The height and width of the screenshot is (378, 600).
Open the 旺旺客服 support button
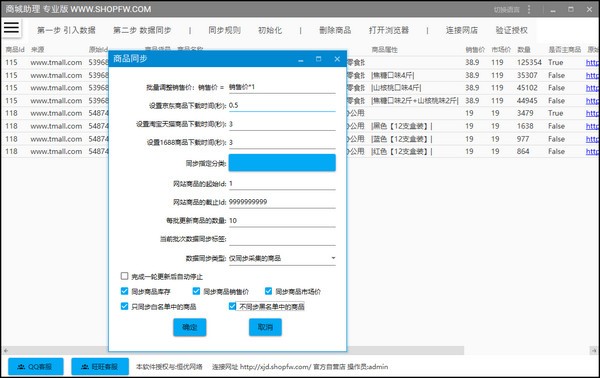(x=100, y=367)
